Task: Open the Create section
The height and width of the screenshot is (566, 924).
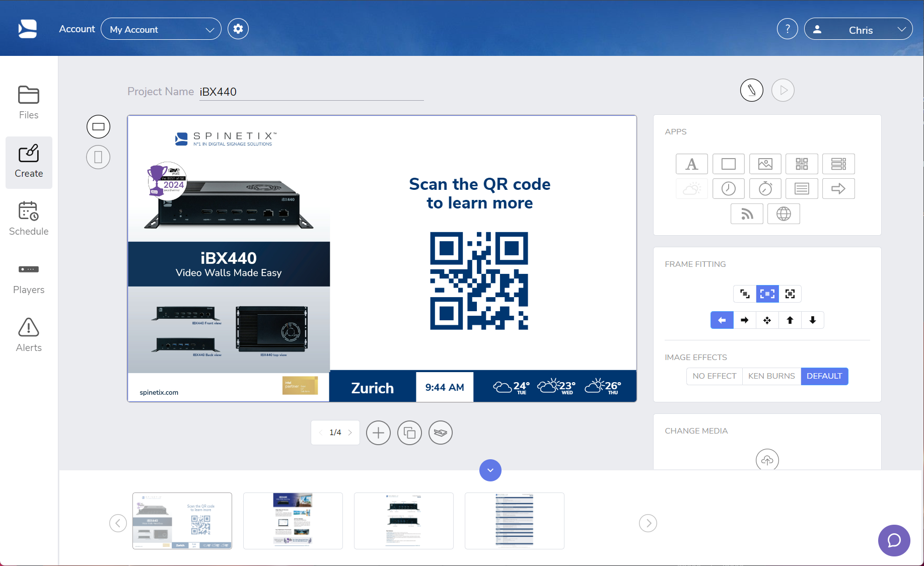Action: pos(29,162)
